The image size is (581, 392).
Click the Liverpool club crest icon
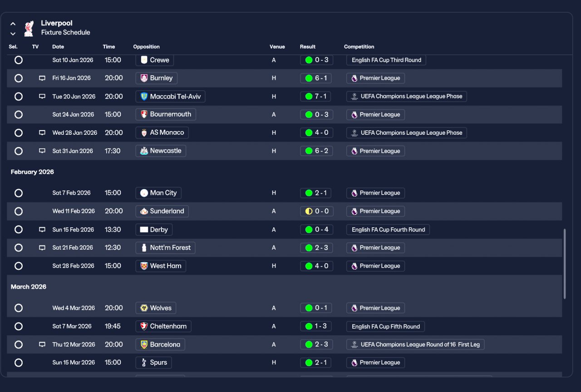pos(29,28)
